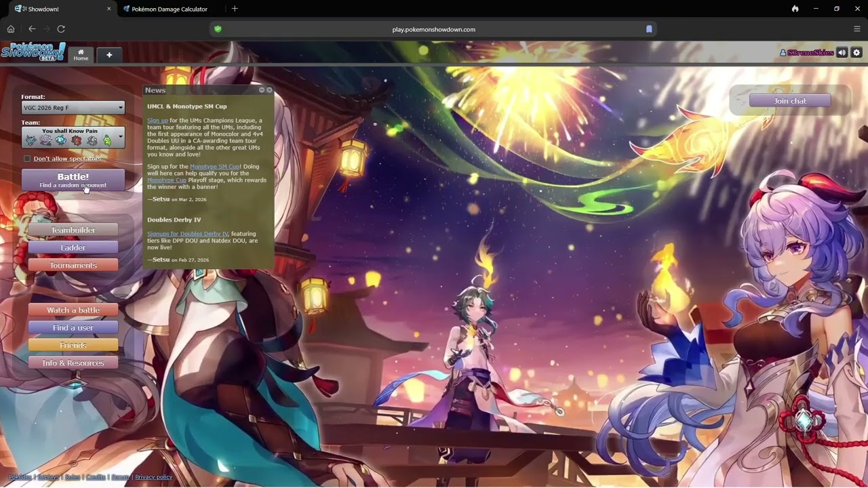Click the UMCL & Monotype SM Cup heading
The width and height of the screenshot is (868, 488).
pyautogui.click(x=187, y=106)
